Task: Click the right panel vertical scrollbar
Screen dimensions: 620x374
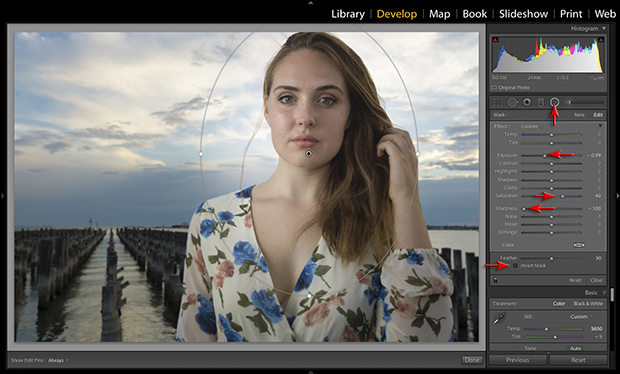Action: pyautogui.click(x=612, y=296)
